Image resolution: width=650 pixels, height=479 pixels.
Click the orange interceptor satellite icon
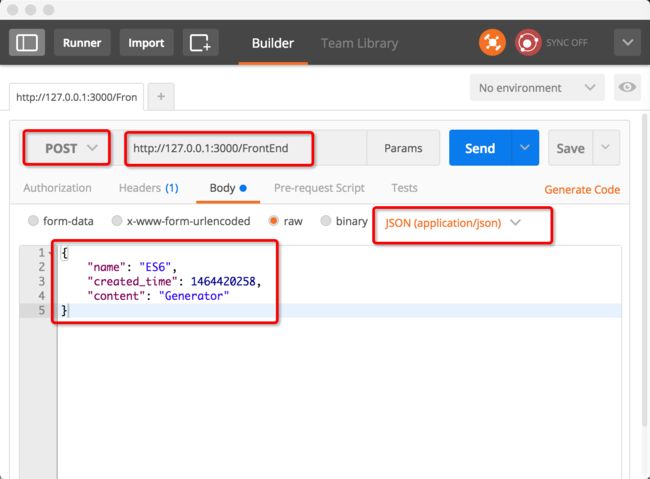point(492,42)
